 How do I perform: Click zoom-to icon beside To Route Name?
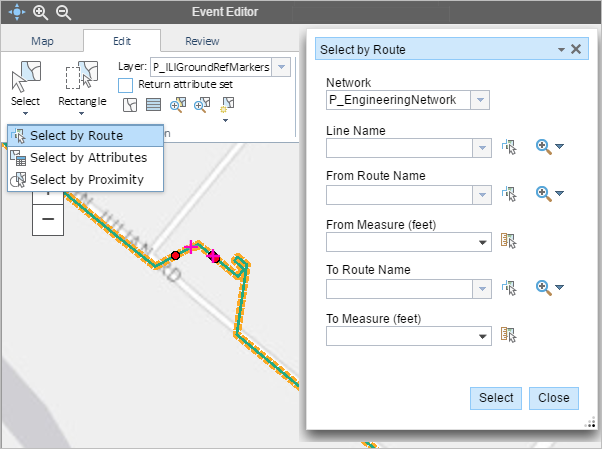click(x=544, y=287)
